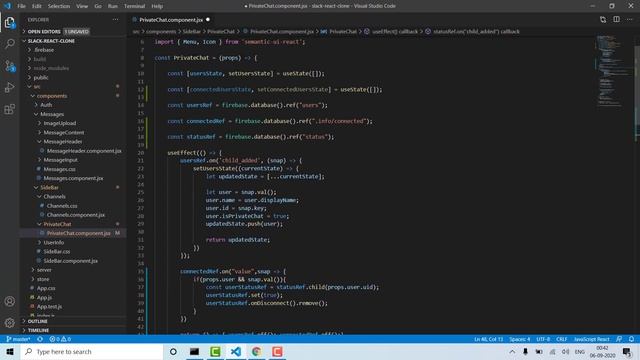Expand the OUTLINE section

pos(38,322)
